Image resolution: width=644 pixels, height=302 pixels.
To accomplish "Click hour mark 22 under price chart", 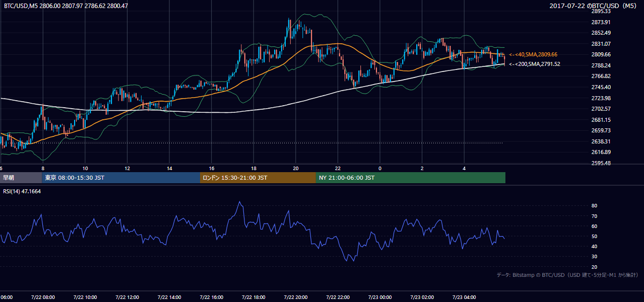I will tap(338, 169).
